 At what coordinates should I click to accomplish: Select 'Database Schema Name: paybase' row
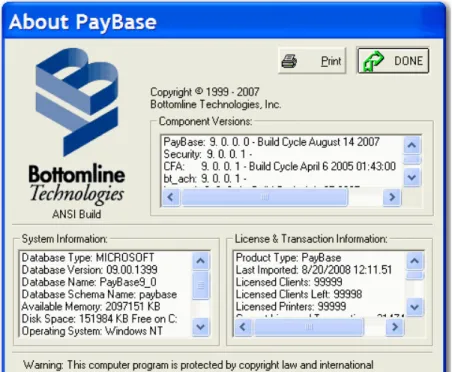click(x=99, y=295)
